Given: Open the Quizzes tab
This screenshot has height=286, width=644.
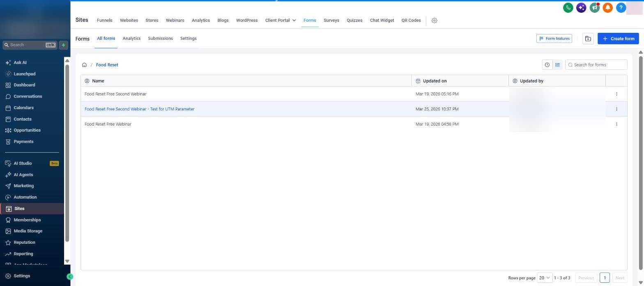Looking at the screenshot, I should 354,21.
